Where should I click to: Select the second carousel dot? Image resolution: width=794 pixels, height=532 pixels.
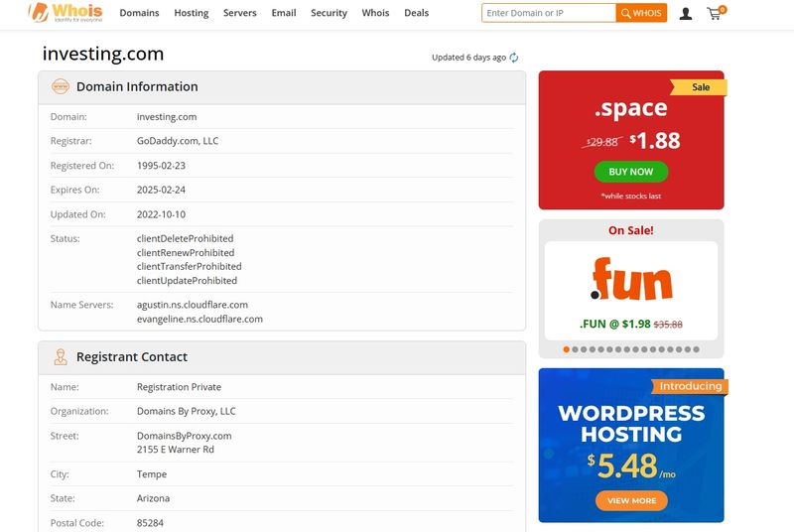pyautogui.click(x=575, y=349)
